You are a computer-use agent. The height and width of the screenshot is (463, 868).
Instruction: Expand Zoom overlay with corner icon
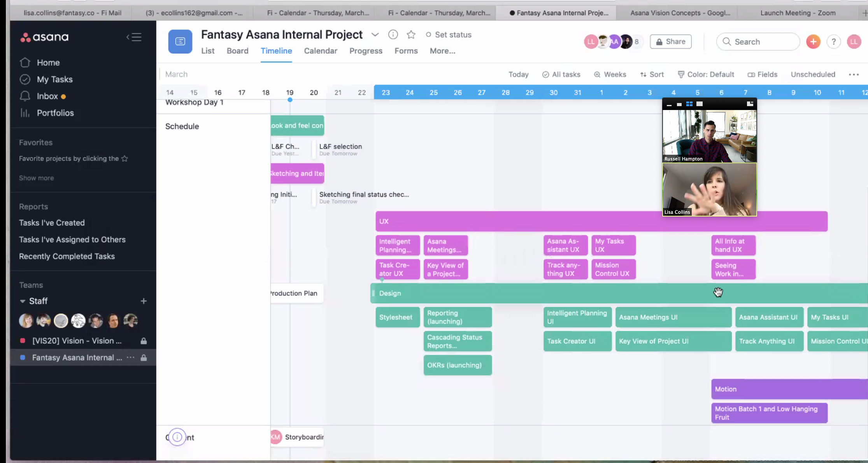[x=750, y=104]
